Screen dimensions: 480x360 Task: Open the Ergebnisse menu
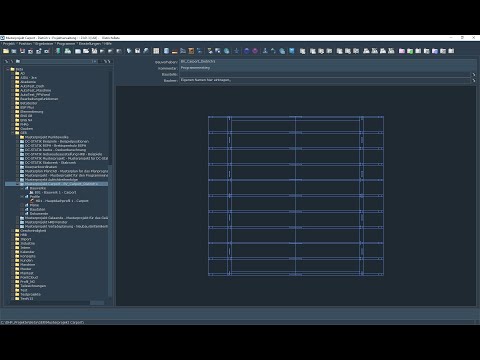pos(44,44)
